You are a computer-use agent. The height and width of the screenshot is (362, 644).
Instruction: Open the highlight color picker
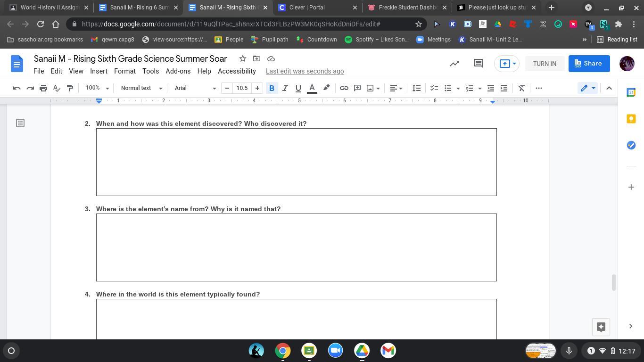[x=326, y=88]
